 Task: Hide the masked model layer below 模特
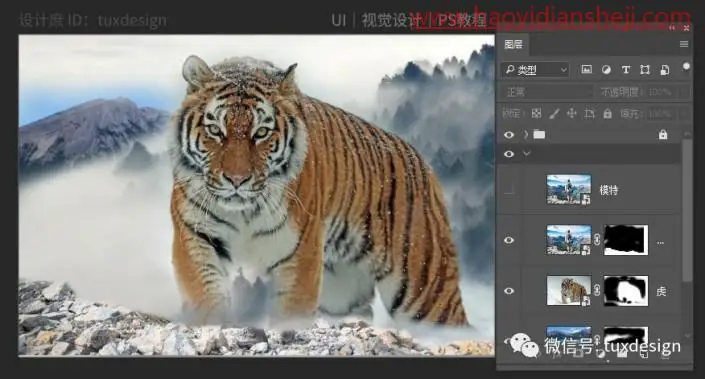509,240
